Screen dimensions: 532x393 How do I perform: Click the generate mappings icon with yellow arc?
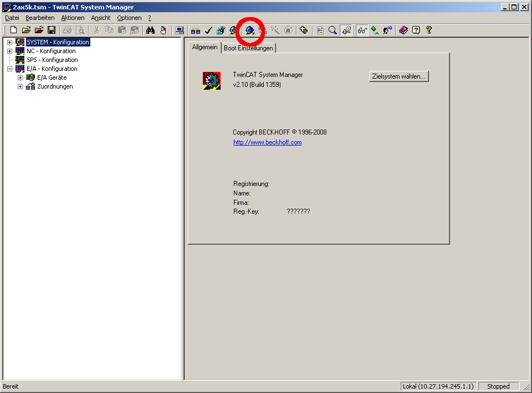tap(196, 30)
